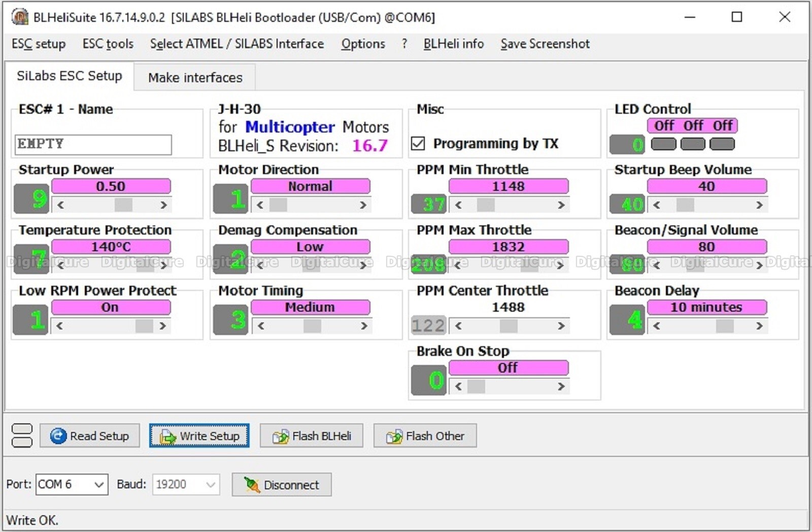The image size is (812, 532).
Task: Select the upper ESC indicator beside Read Setup
Action: click(x=22, y=429)
